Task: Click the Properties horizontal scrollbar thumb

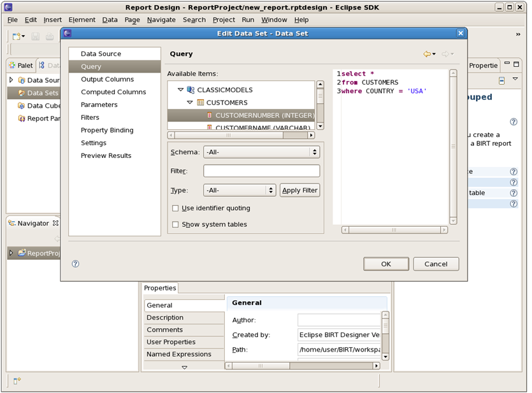Action: pos(261,366)
